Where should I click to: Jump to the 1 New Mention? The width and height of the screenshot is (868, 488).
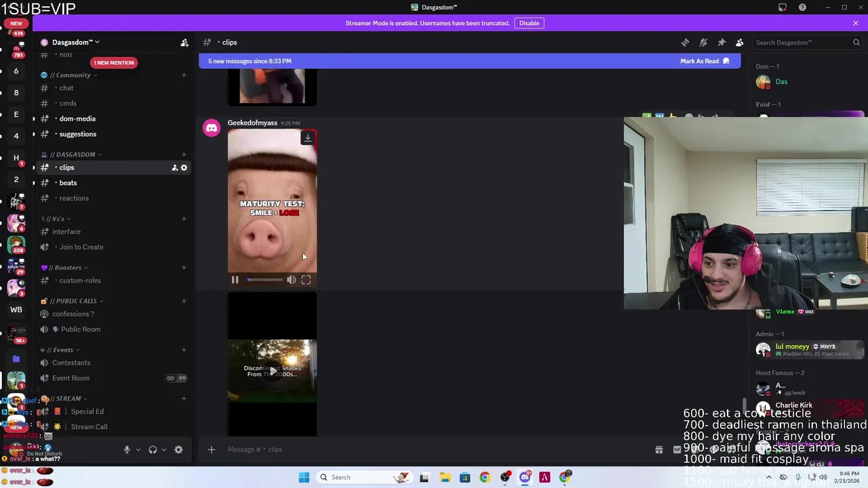[114, 63]
